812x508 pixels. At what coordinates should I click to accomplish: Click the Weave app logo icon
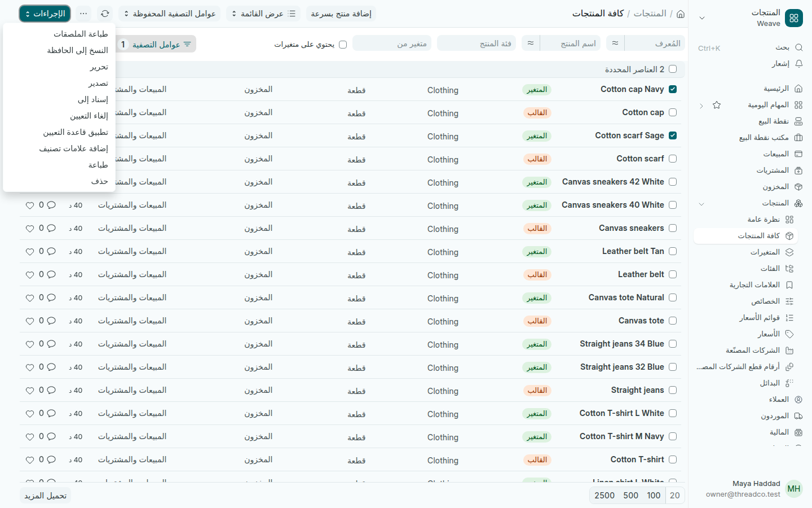794,18
